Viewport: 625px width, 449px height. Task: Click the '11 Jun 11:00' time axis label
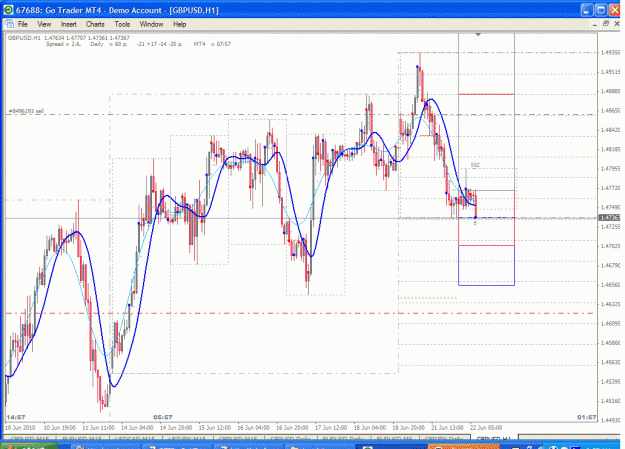tap(98, 427)
